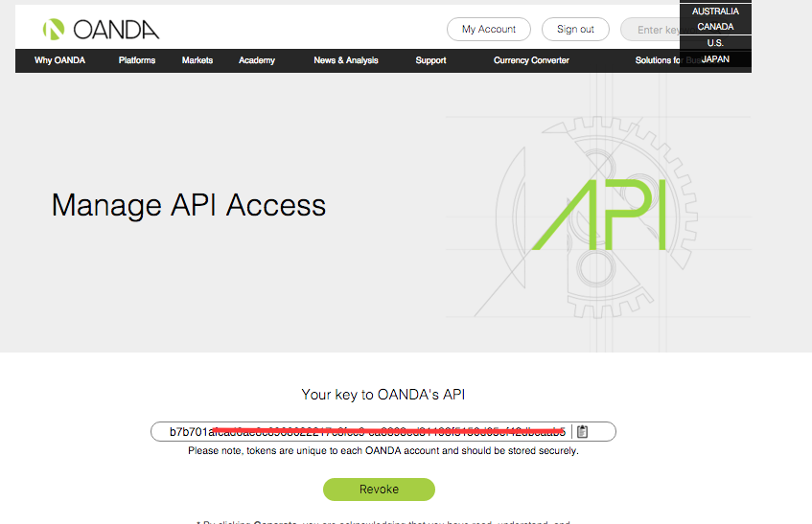
Task: Select JAPAN region
Action: [x=715, y=59]
